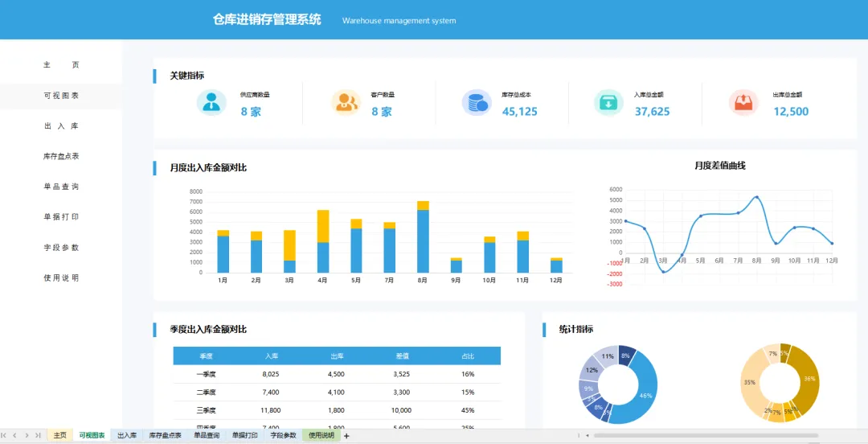The width and height of the screenshot is (868, 444).
Task: Click the 季度出入库金额对比 heading
Action: pyautogui.click(x=208, y=329)
